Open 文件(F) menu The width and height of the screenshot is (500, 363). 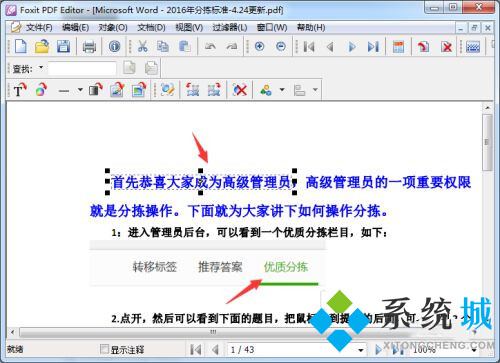point(39,27)
